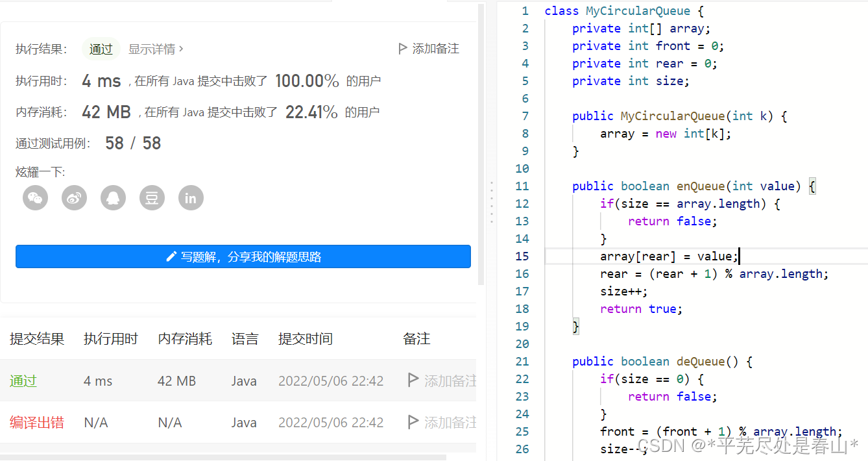Image resolution: width=868 pixels, height=461 pixels.
Task: Click line number 1 in editor gutter
Action: click(x=525, y=11)
